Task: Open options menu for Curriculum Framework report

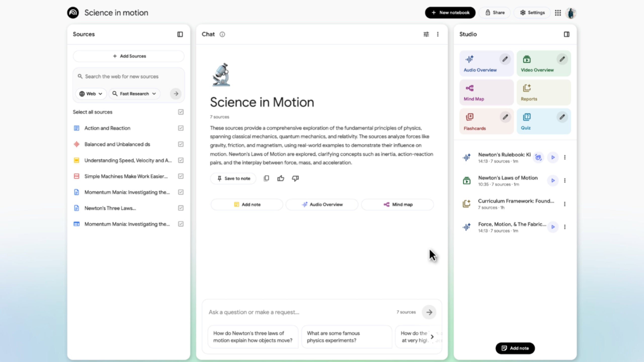Action: (565, 204)
